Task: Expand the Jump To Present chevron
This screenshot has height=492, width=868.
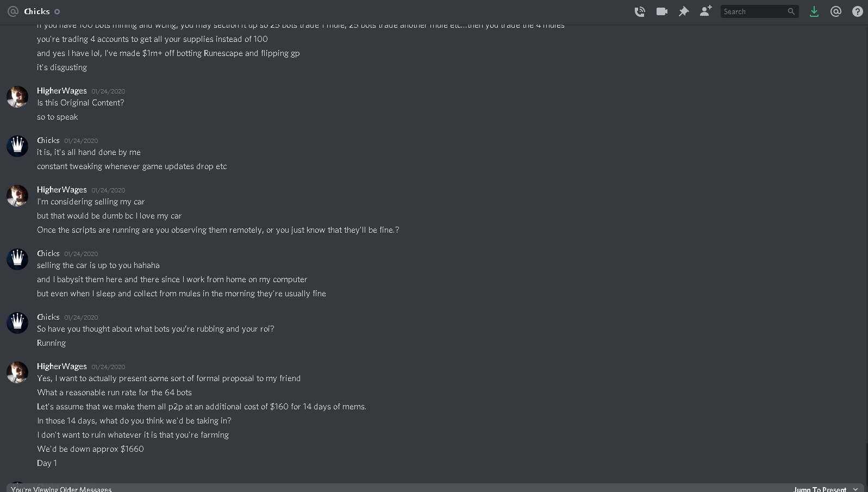Action: [x=855, y=489]
